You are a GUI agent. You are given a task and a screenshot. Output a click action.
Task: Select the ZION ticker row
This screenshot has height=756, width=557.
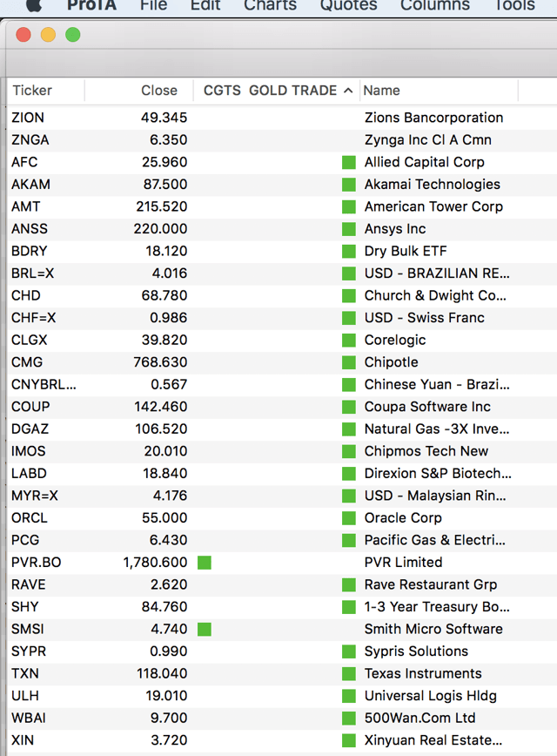coord(282,118)
